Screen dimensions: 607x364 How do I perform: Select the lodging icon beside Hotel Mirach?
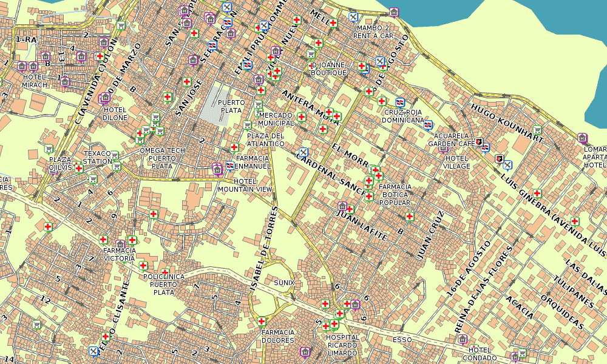pos(21,66)
